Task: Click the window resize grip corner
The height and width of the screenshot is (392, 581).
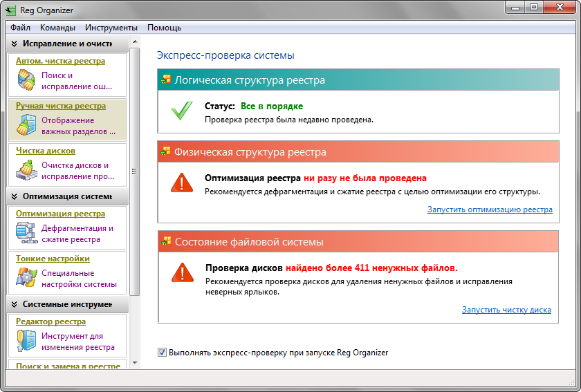Action: (572, 382)
